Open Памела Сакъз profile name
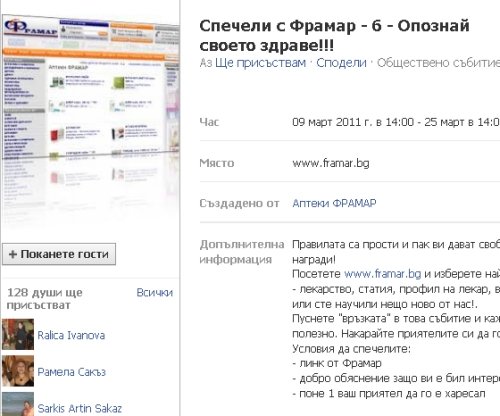This screenshot has width=500, height=416. (72, 372)
